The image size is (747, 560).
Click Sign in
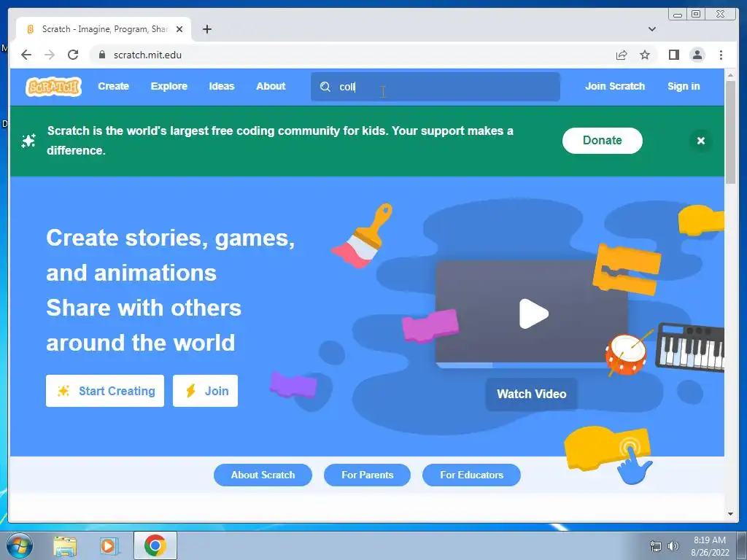click(x=684, y=86)
